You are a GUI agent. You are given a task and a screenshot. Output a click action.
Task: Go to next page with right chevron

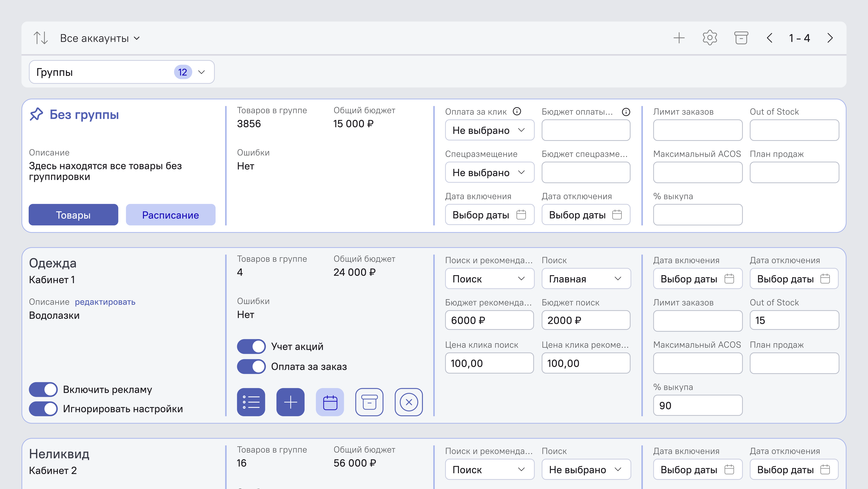click(830, 38)
